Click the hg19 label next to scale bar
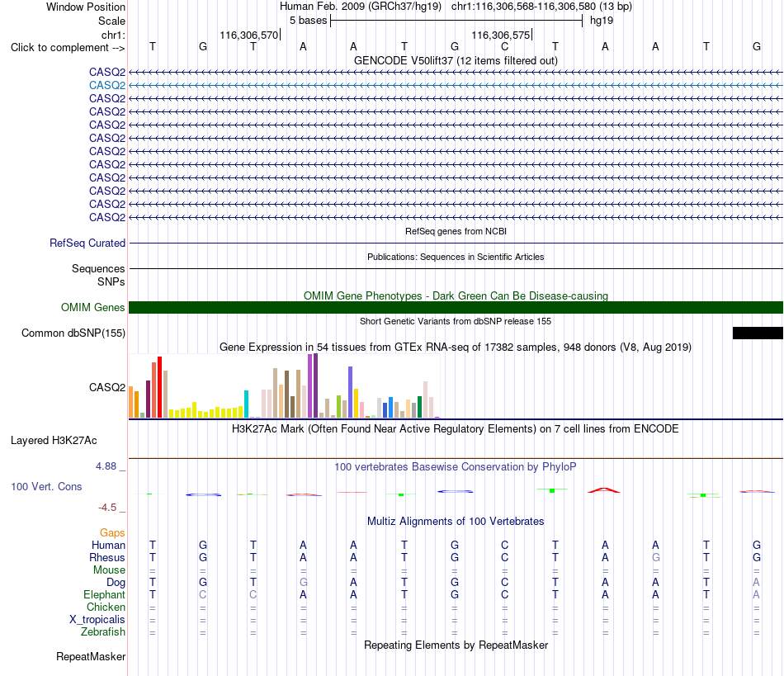Image resolution: width=784 pixels, height=676 pixels. click(x=602, y=21)
